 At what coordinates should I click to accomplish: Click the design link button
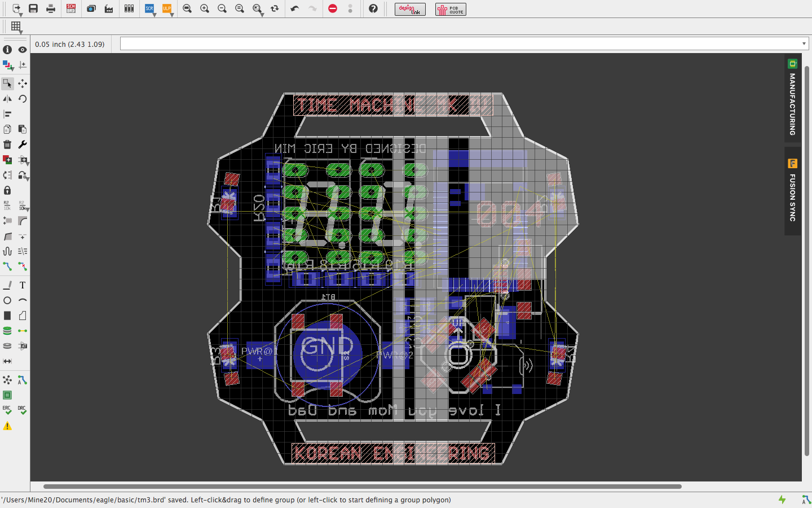point(410,9)
